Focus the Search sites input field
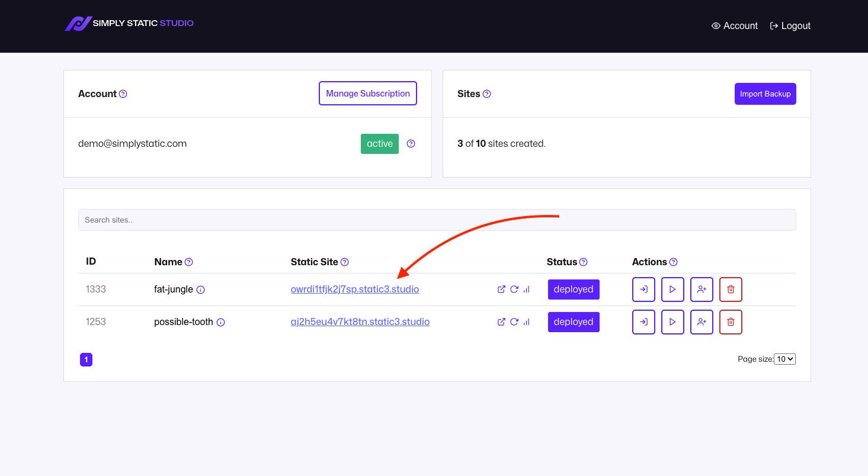This screenshot has height=476, width=868. [x=437, y=220]
